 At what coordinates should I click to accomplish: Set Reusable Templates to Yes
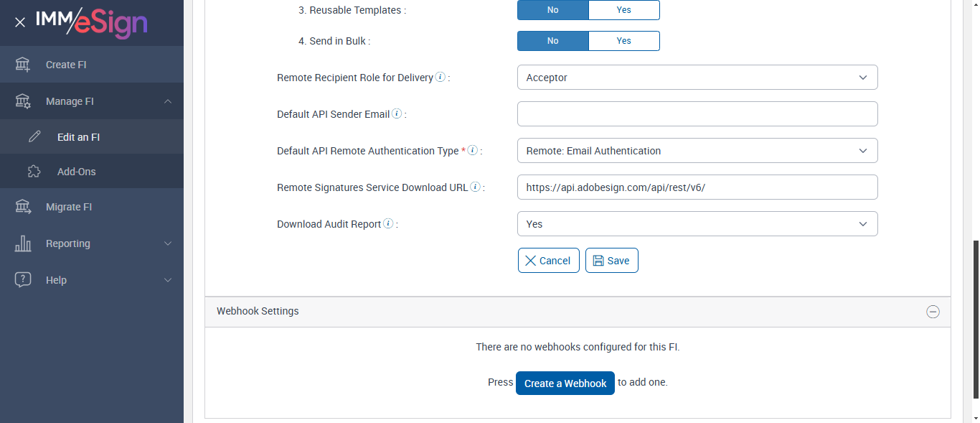pyautogui.click(x=623, y=10)
